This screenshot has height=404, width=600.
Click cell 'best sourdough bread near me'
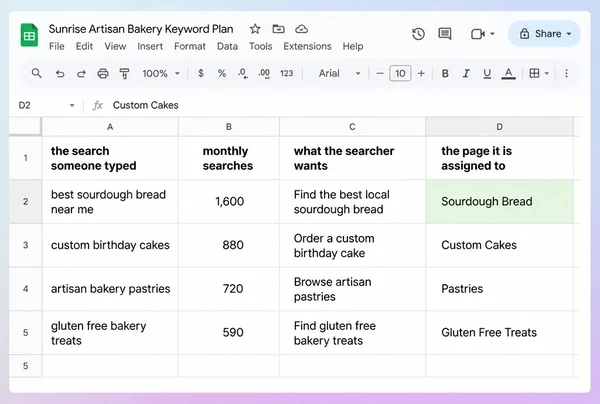point(110,202)
